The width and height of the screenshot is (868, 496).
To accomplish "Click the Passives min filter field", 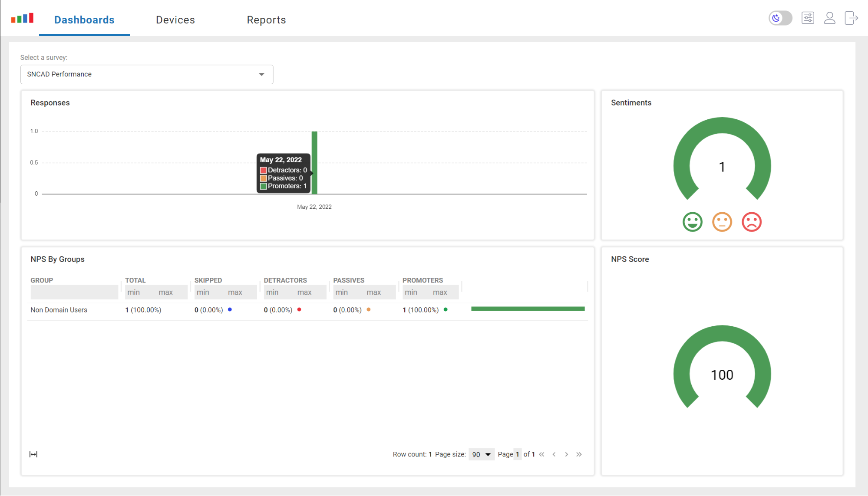I will coord(349,292).
